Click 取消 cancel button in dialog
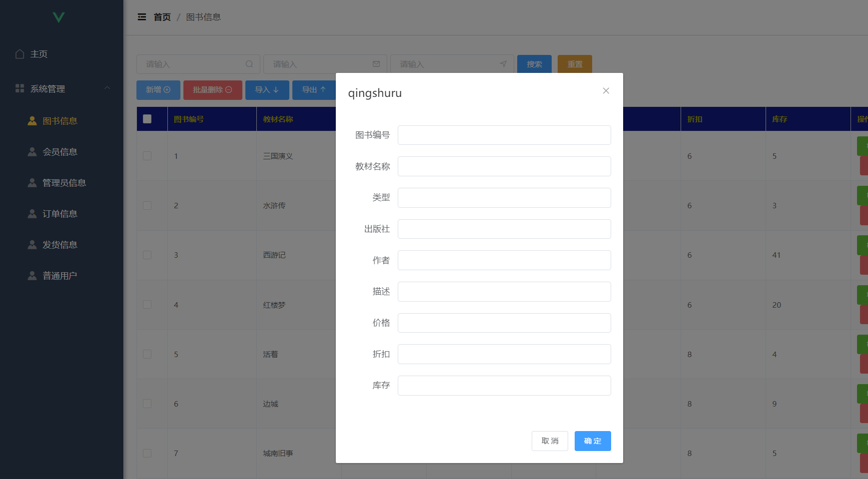Image resolution: width=868 pixels, height=479 pixels. 550,441
